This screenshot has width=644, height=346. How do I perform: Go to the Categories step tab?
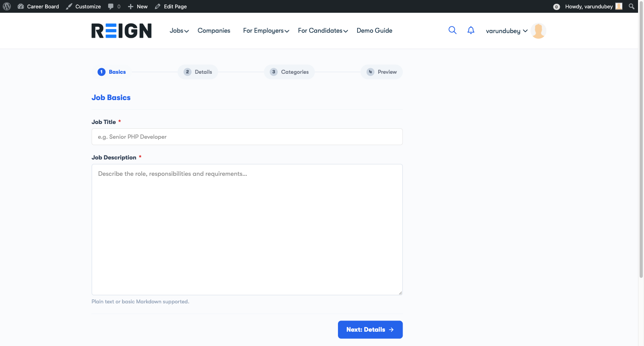(289, 72)
